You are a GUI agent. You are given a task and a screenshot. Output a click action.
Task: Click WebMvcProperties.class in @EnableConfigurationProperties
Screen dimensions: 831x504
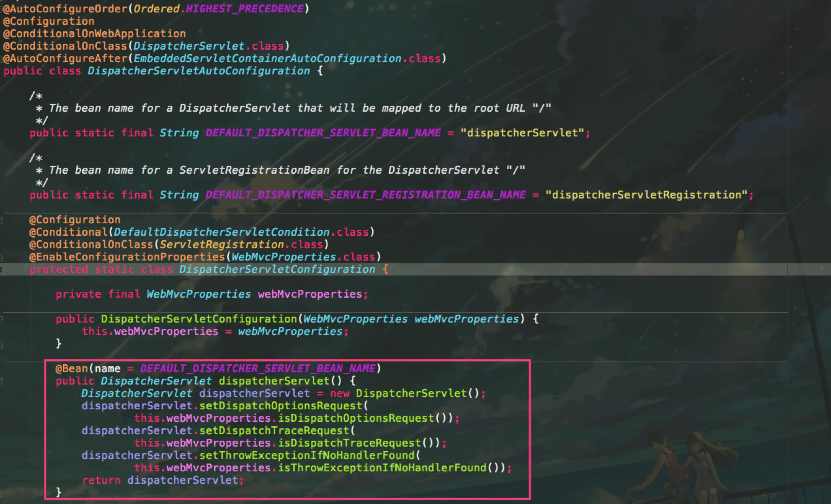pyautogui.click(x=303, y=257)
